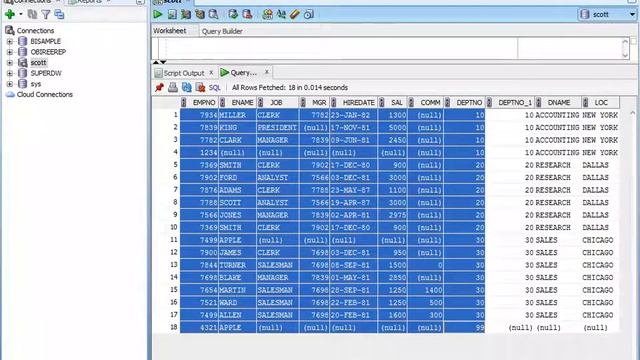
Task: Select the COMM cell 1400 for MARTIN
Action: point(425,290)
